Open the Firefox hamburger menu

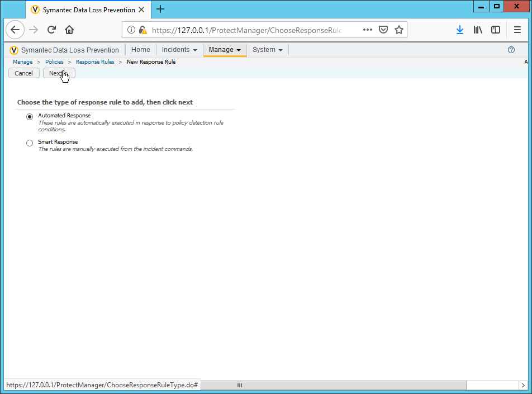pos(517,30)
